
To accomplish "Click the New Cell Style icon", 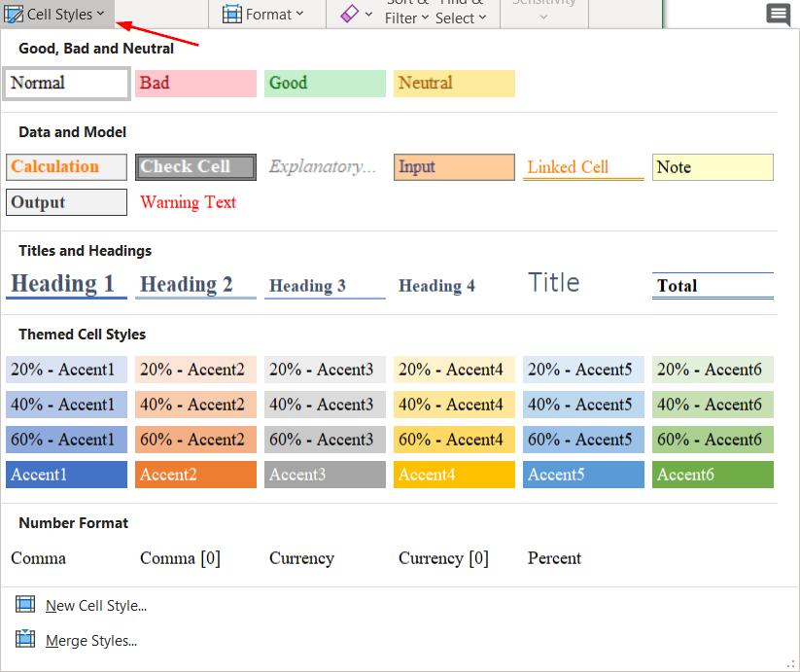I will [x=25, y=605].
